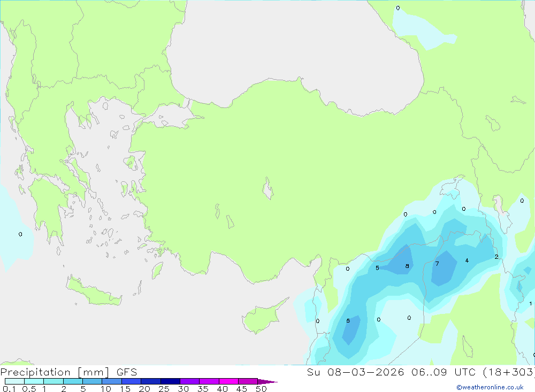Click the above-50 mm legend arrow tip
This screenshot has width=535, height=392.
(x=267, y=381)
